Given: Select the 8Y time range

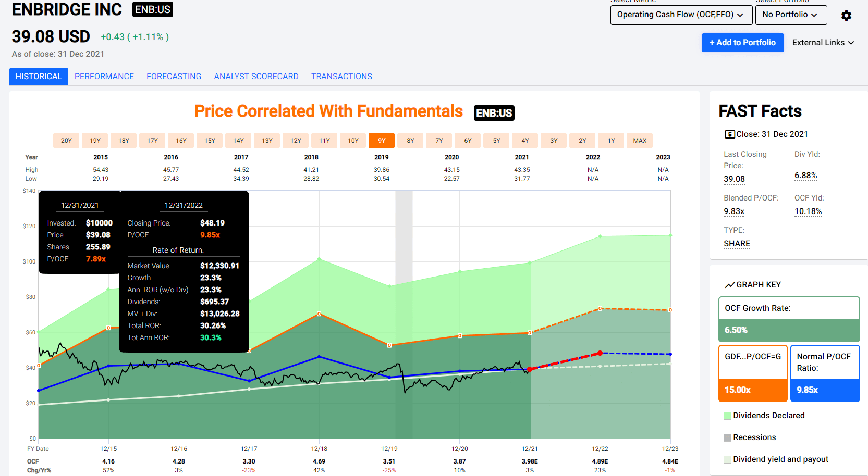Looking at the screenshot, I should 410,141.
